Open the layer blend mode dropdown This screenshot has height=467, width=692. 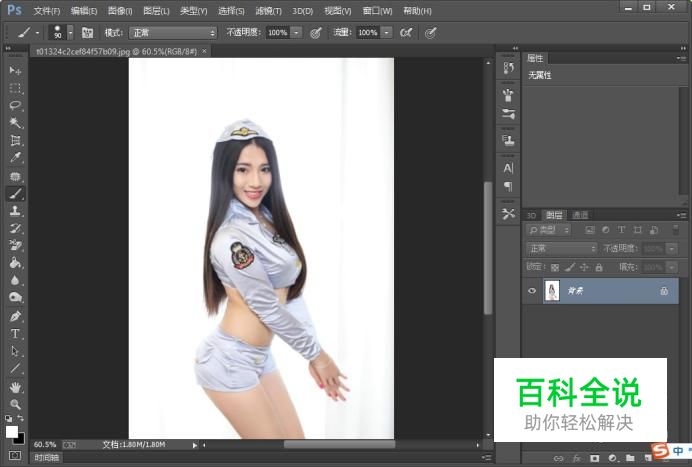click(x=562, y=249)
